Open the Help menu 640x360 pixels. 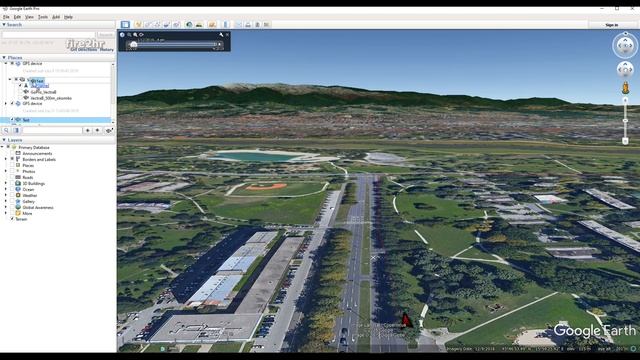coord(68,17)
